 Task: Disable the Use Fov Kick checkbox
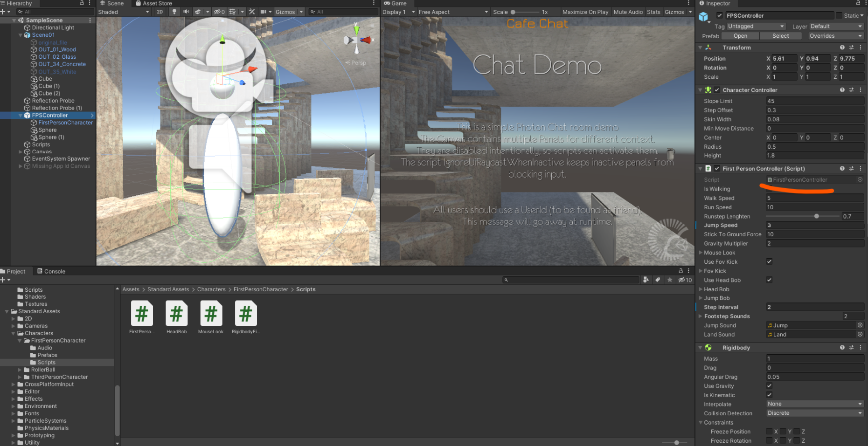pos(769,261)
